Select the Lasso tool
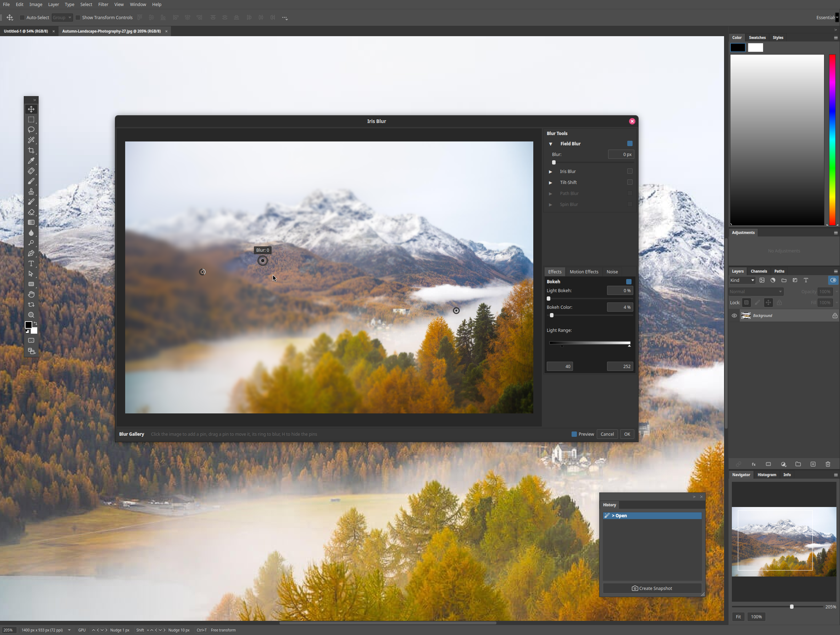The image size is (840, 635). (x=31, y=130)
